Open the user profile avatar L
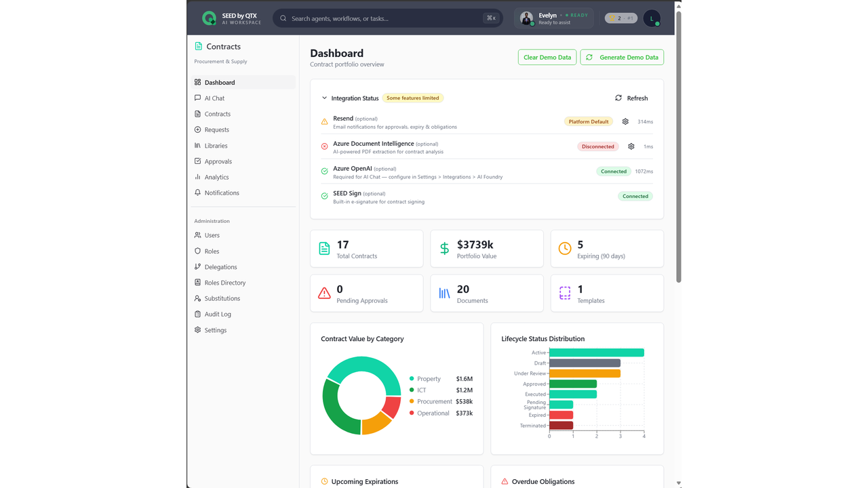 point(652,18)
